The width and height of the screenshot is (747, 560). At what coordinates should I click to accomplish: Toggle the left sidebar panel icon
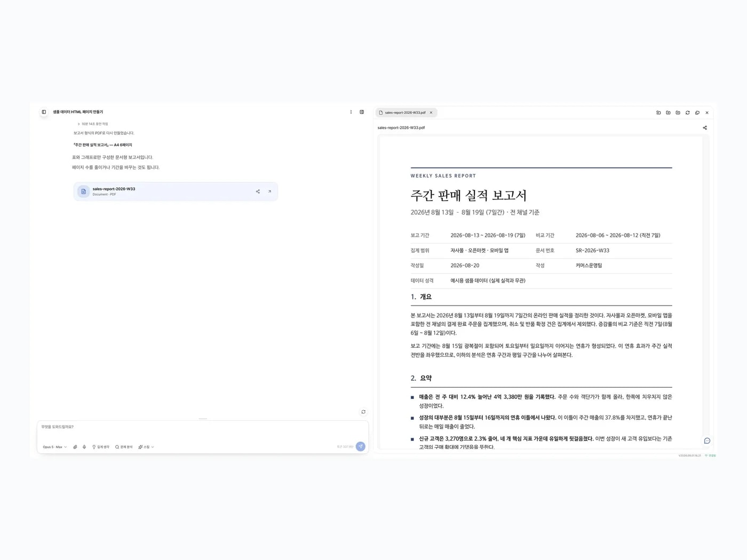(44, 112)
